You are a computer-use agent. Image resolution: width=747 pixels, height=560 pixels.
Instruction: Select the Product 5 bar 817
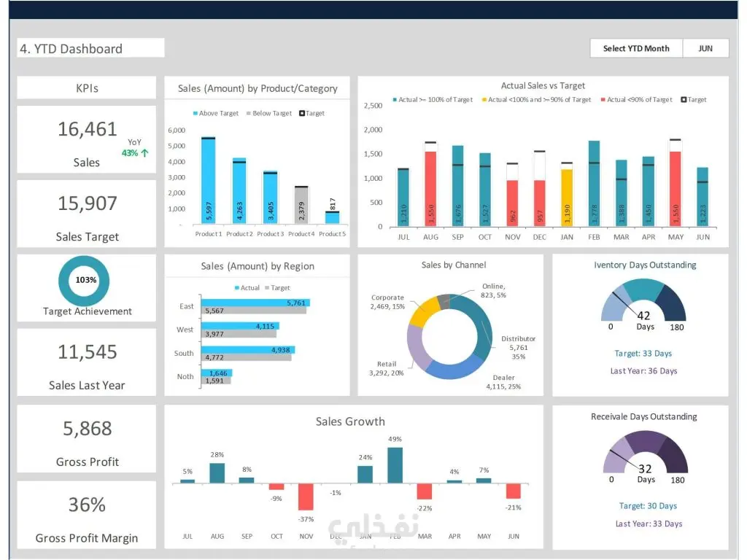point(332,217)
